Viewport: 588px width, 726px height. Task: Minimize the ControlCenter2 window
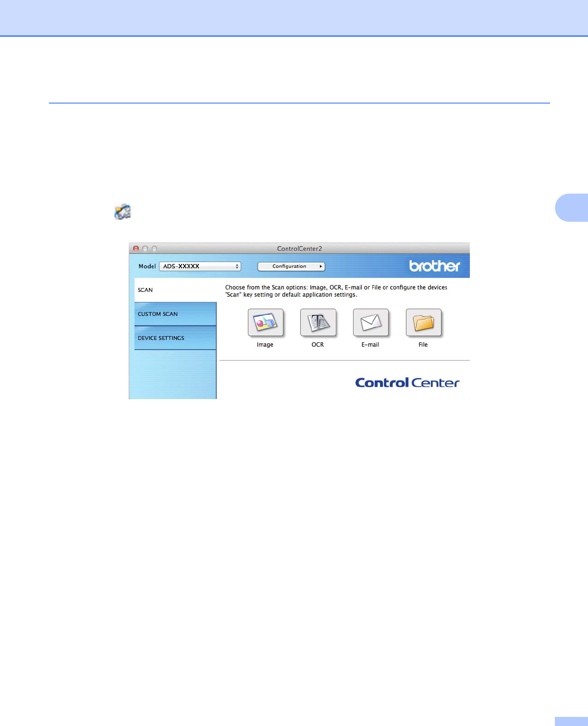coord(145,249)
